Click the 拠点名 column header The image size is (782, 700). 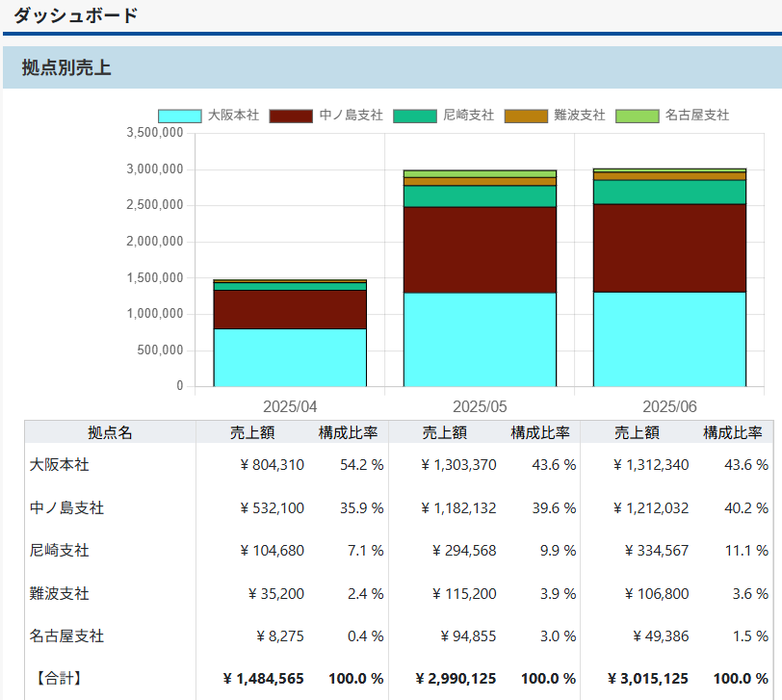[x=110, y=433]
